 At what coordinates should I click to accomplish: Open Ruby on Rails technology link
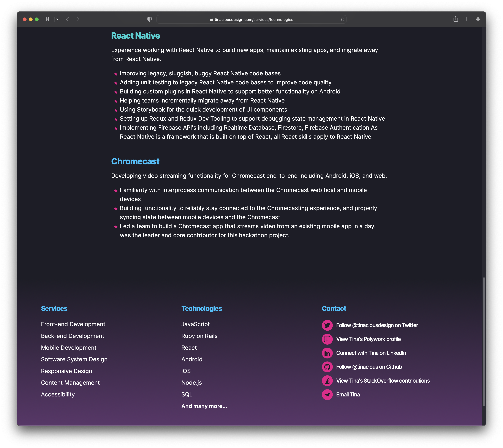click(199, 336)
